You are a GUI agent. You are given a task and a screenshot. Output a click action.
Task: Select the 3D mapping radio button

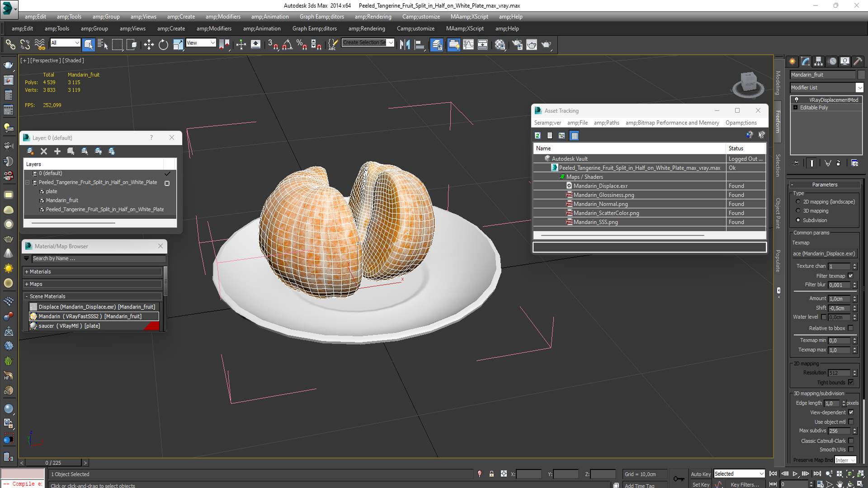point(798,211)
